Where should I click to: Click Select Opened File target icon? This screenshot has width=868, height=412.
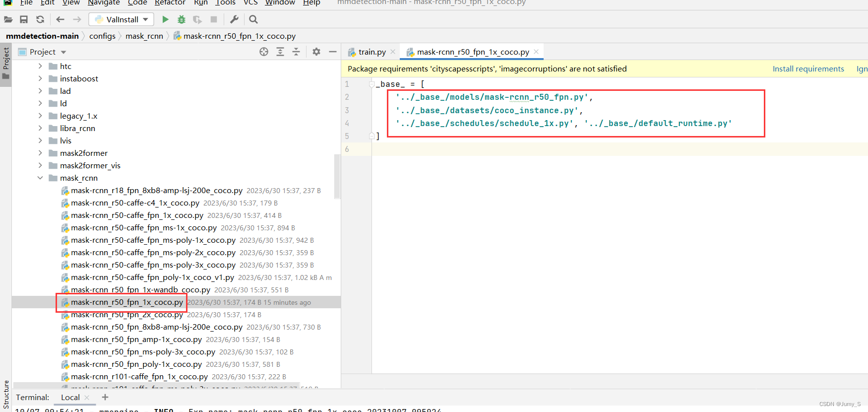[x=264, y=52]
